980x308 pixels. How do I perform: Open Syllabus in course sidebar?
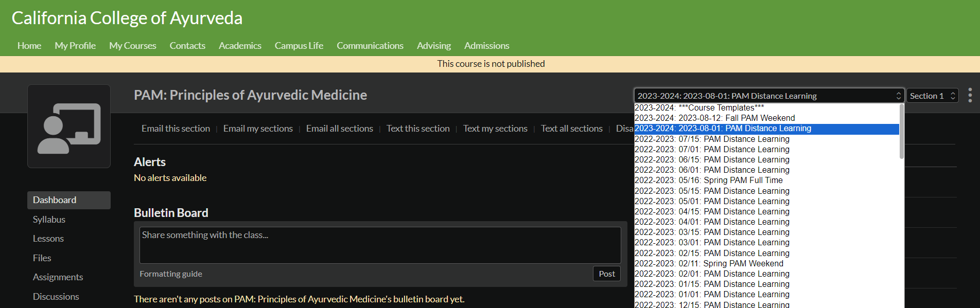49,220
